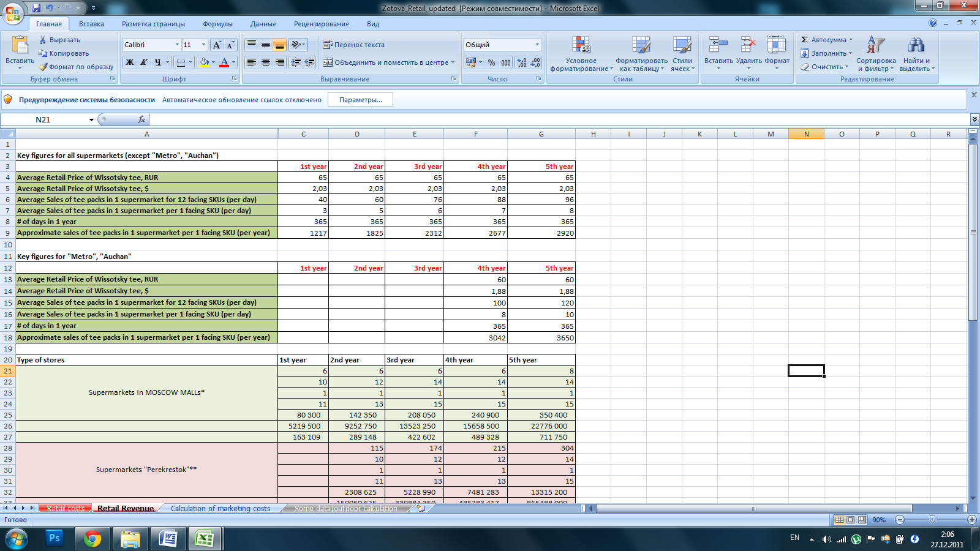This screenshot has width=980, height=551.
Task: Open Стили ячеек gallery
Action: pos(682,54)
